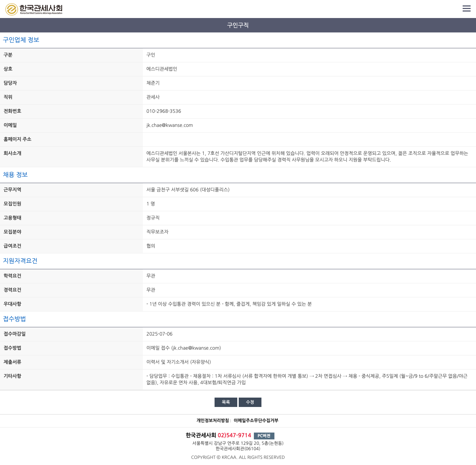Viewport: 476px width, 465px height.
Task: Click the 이메일 접수 method text
Action: [184, 348]
